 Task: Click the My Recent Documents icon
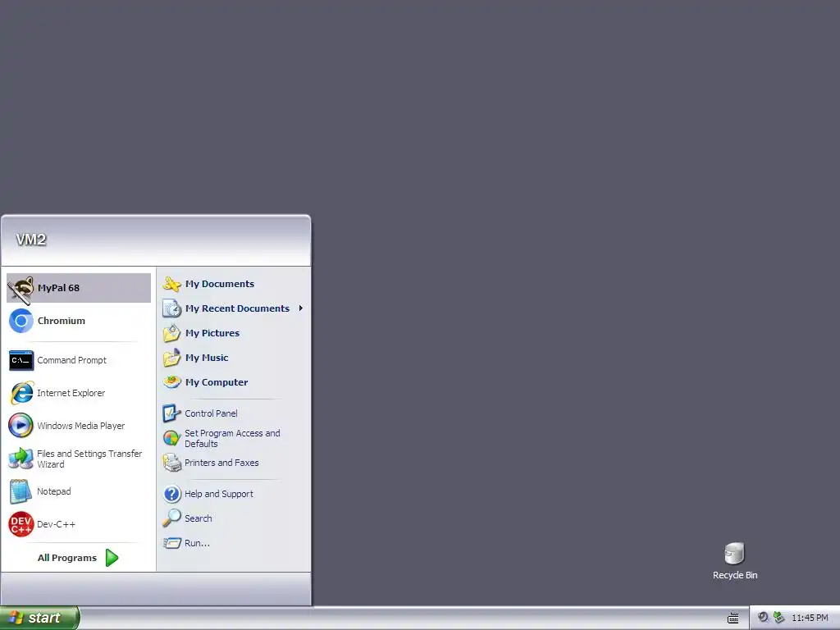(172, 308)
